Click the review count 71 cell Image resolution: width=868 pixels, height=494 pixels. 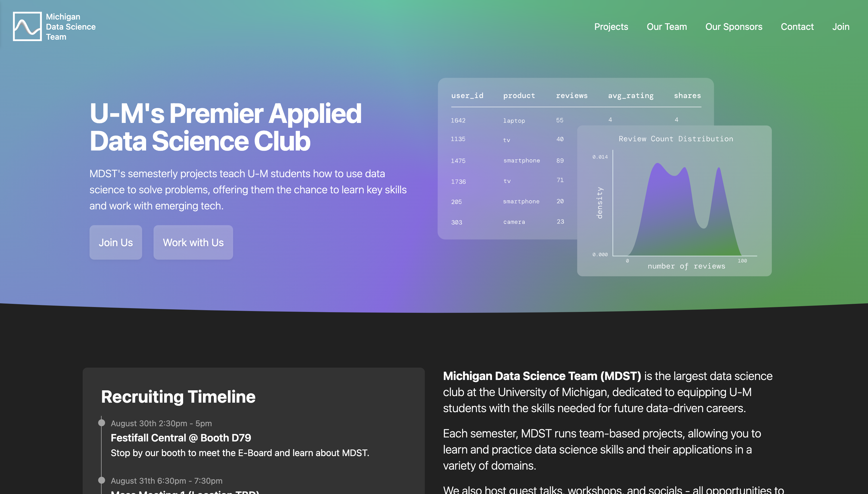(x=560, y=180)
